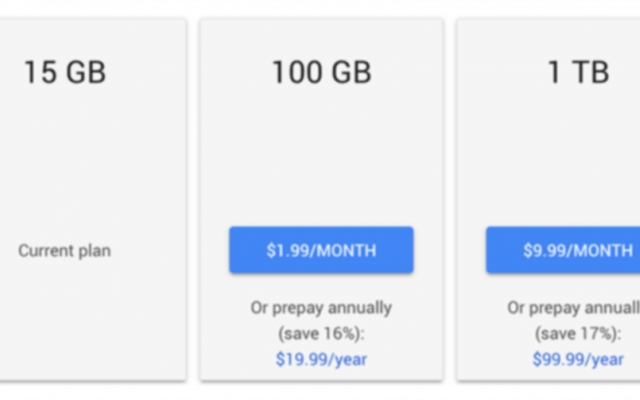Click the '(save 16%):' text
Image resolution: width=640 pixels, height=400 pixels.
[321, 334]
